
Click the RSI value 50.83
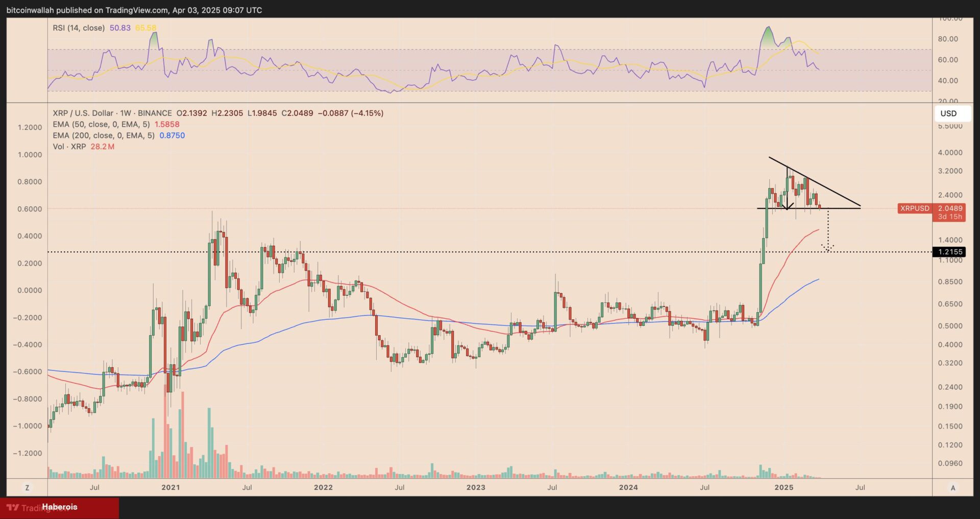(x=120, y=28)
